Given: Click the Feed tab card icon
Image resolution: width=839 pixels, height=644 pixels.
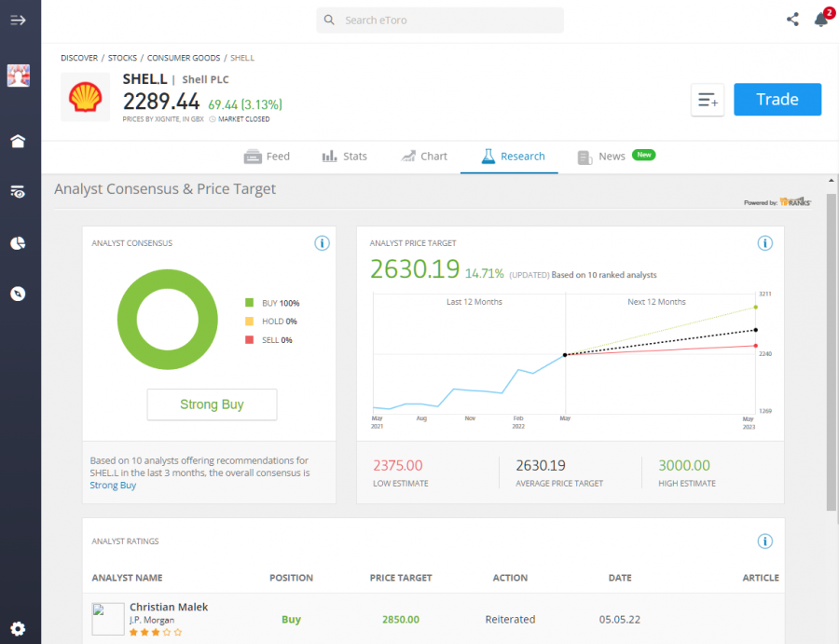Looking at the screenshot, I should (253, 157).
